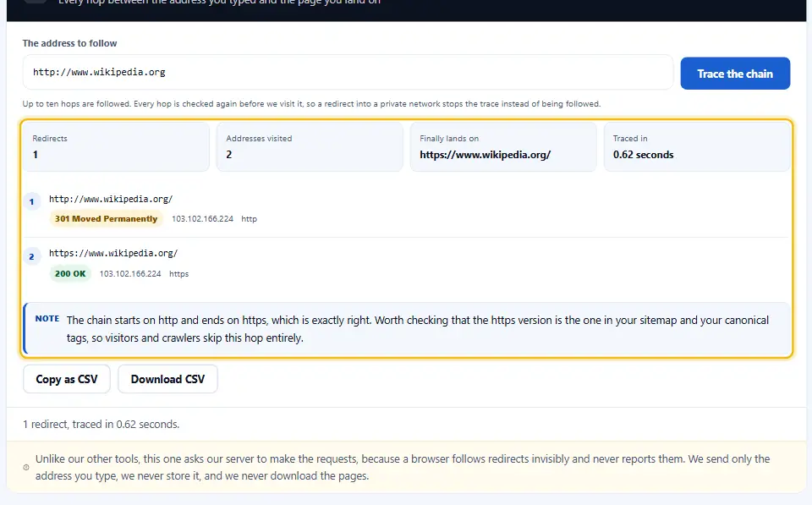812x505 pixels.
Task: Click 'The address to follow' field label
Action: click(x=69, y=43)
